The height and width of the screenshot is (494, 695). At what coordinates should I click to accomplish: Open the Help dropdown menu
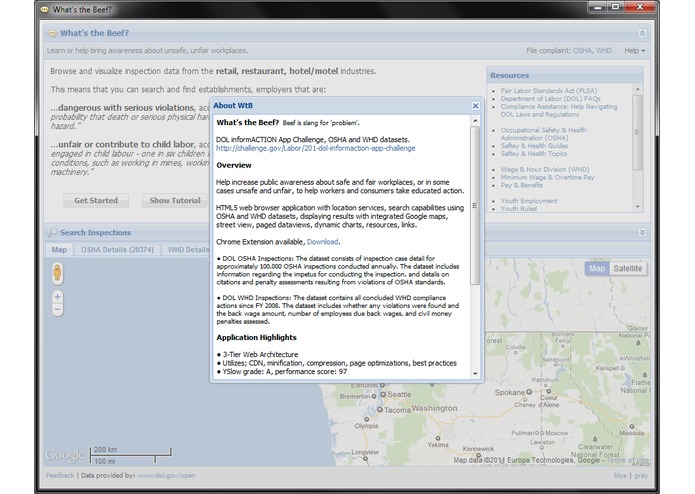[634, 51]
